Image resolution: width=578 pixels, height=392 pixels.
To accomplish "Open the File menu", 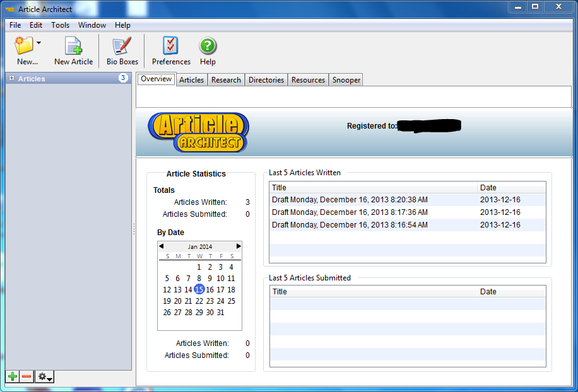I will click(x=15, y=25).
